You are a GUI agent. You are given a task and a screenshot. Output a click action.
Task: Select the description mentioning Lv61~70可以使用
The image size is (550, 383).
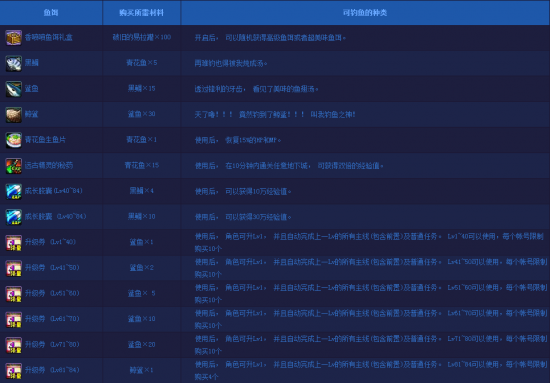(371, 319)
